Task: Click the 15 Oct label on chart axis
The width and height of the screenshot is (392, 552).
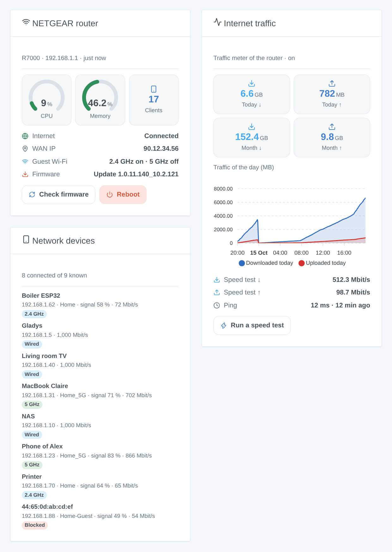Action: coord(259,253)
